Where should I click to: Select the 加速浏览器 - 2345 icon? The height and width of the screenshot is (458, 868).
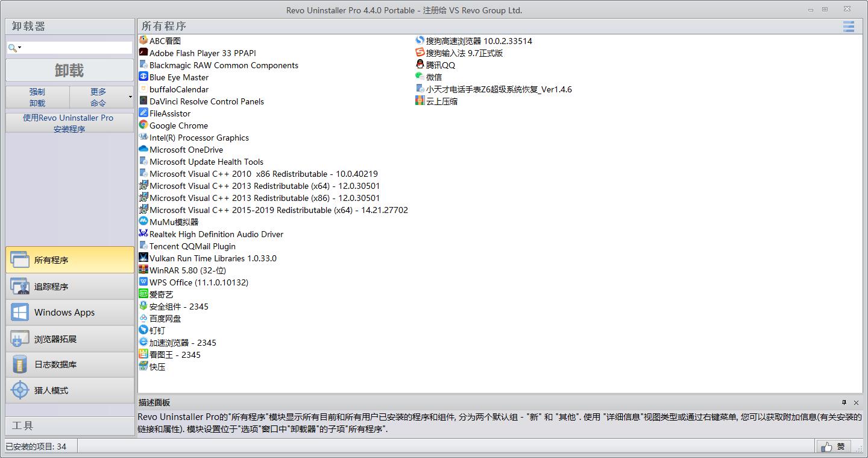point(143,342)
